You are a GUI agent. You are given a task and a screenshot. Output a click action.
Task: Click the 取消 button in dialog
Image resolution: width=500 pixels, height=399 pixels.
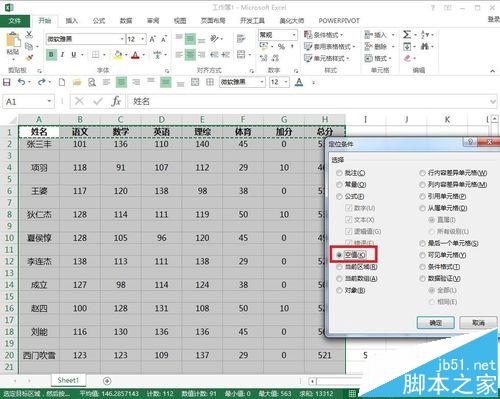478,323
